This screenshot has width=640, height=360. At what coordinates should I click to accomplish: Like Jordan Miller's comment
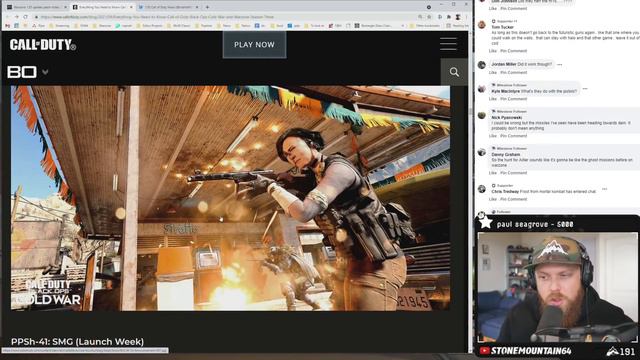click(x=493, y=73)
